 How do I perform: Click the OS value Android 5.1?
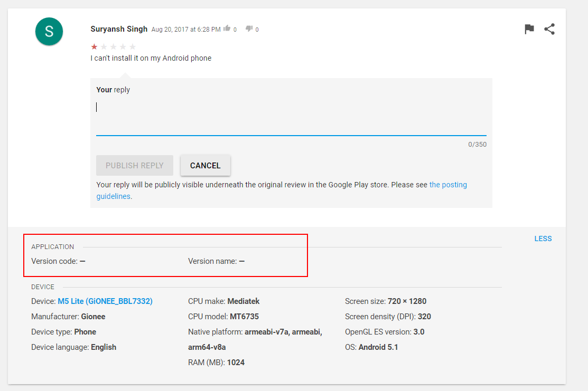click(378, 347)
